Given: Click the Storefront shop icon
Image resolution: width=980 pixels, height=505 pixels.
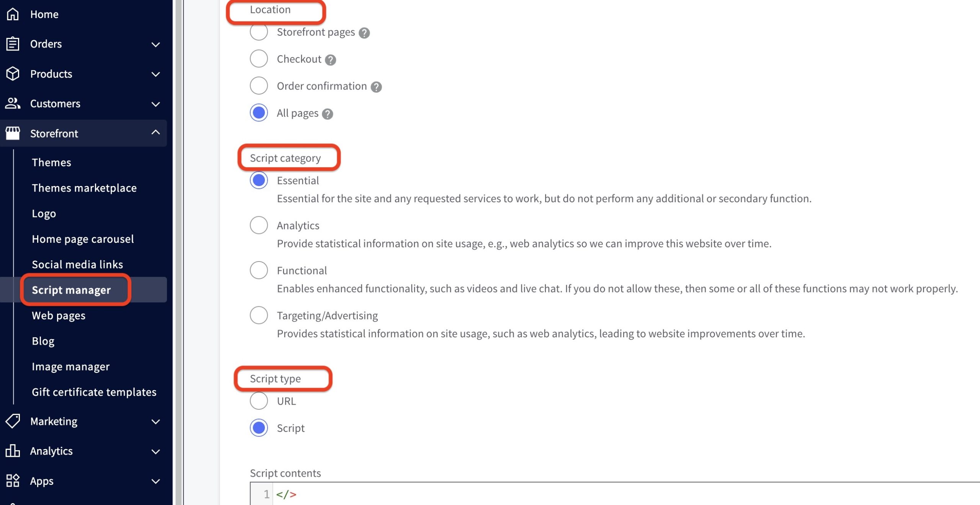Looking at the screenshot, I should 13,133.
